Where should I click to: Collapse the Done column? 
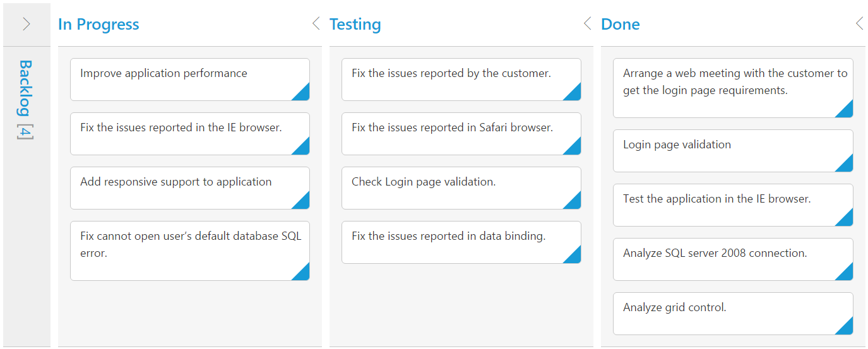click(x=859, y=24)
